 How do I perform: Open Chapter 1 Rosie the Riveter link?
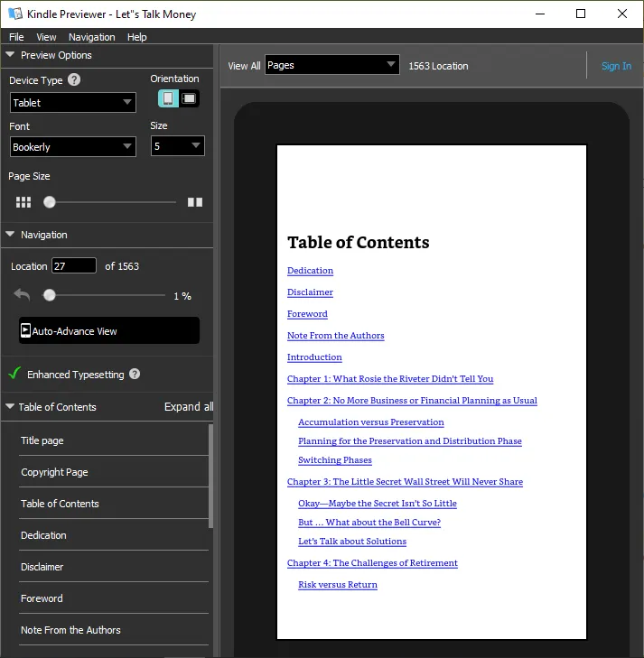[390, 379]
